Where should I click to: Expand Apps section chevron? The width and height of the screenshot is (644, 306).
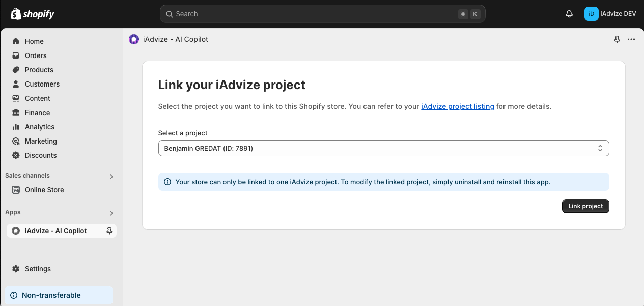click(111, 213)
